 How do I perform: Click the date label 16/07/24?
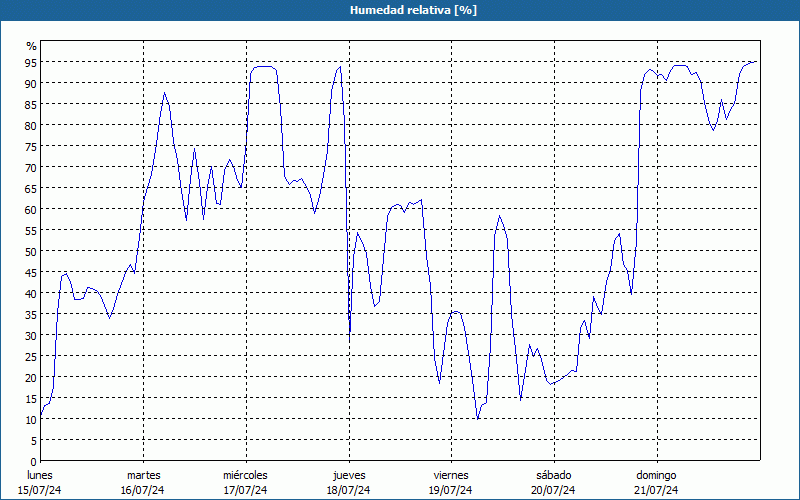coord(142,490)
